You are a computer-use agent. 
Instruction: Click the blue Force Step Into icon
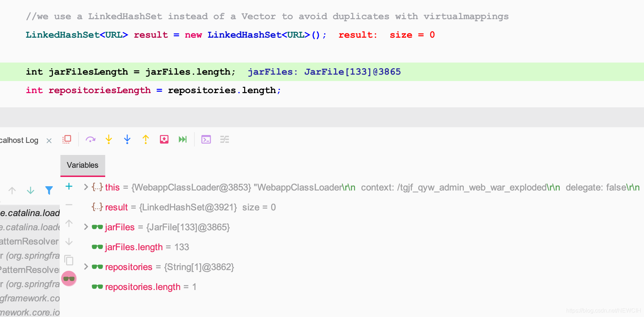(x=127, y=139)
